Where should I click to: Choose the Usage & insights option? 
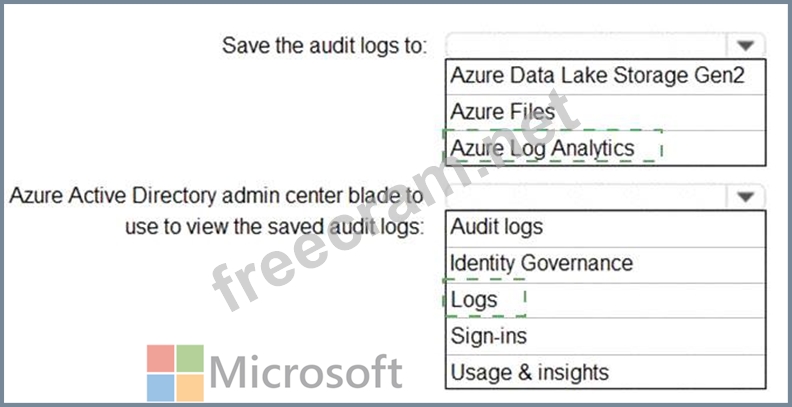coord(529,373)
